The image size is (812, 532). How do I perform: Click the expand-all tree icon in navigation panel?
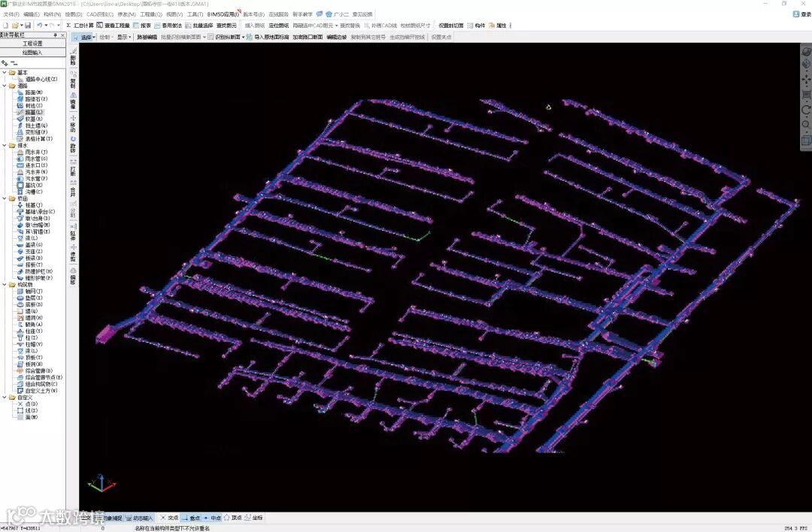pyautogui.click(x=5, y=63)
